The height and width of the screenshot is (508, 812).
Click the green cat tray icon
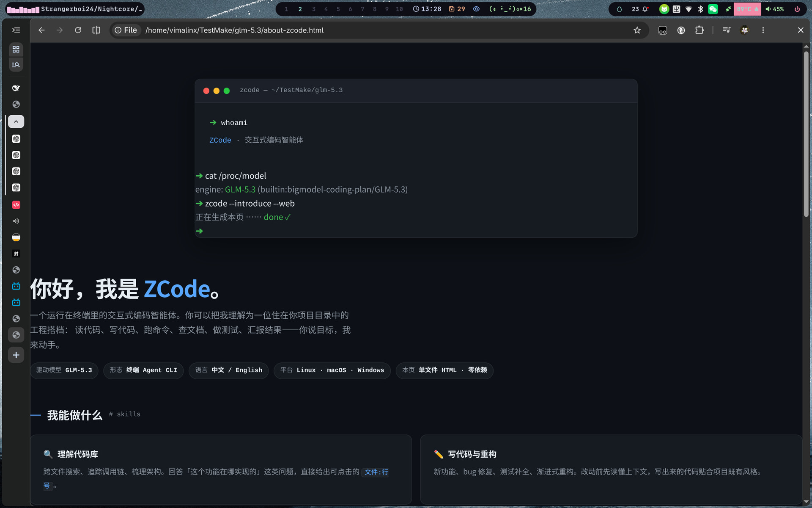tap(664, 9)
